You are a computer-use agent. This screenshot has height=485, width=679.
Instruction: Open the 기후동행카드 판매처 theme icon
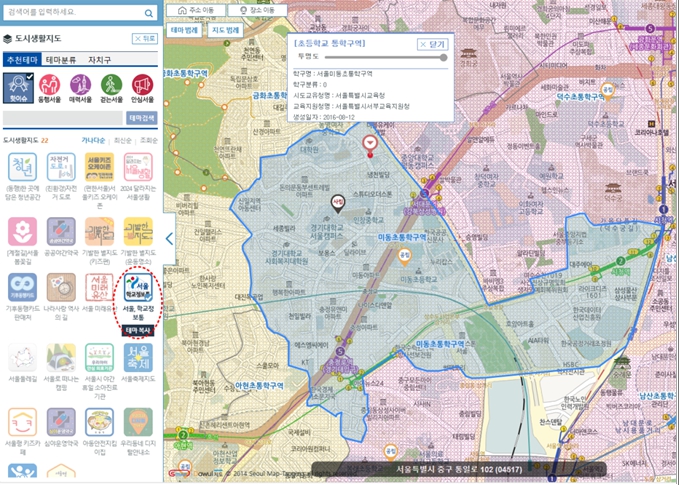[x=22, y=287]
